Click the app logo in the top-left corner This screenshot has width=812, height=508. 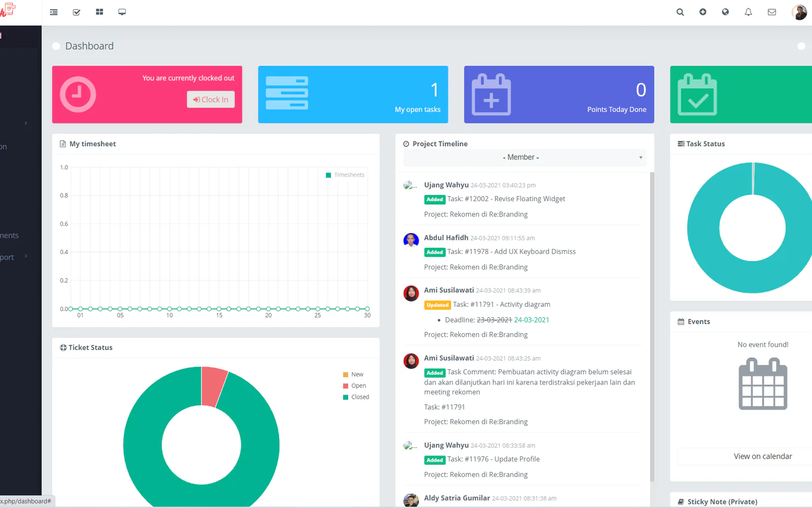pyautogui.click(x=8, y=9)
